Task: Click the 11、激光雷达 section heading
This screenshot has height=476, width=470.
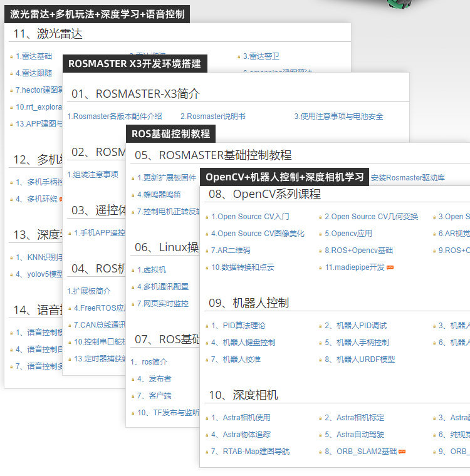Action: [48, 34]
